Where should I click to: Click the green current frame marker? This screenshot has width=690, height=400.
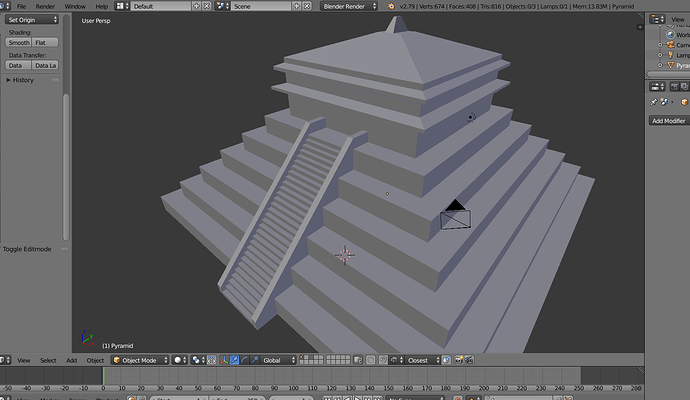click(103, 376)
